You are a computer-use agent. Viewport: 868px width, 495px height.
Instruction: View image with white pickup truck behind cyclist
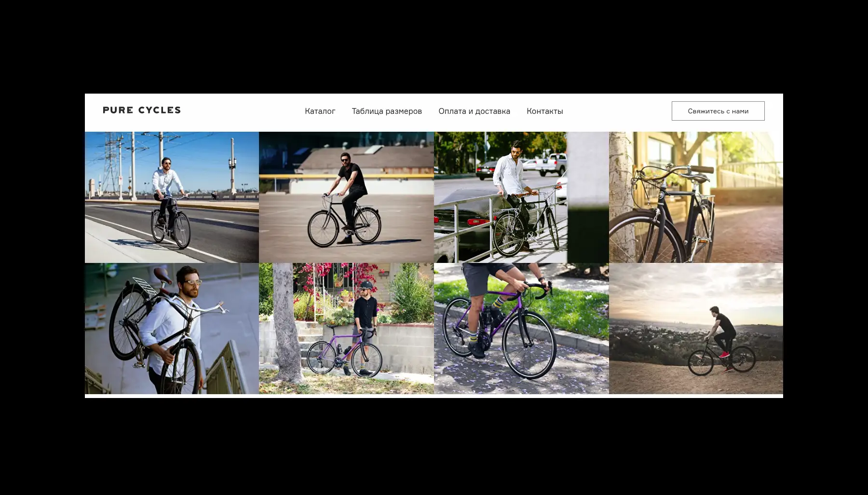point(521,197)
